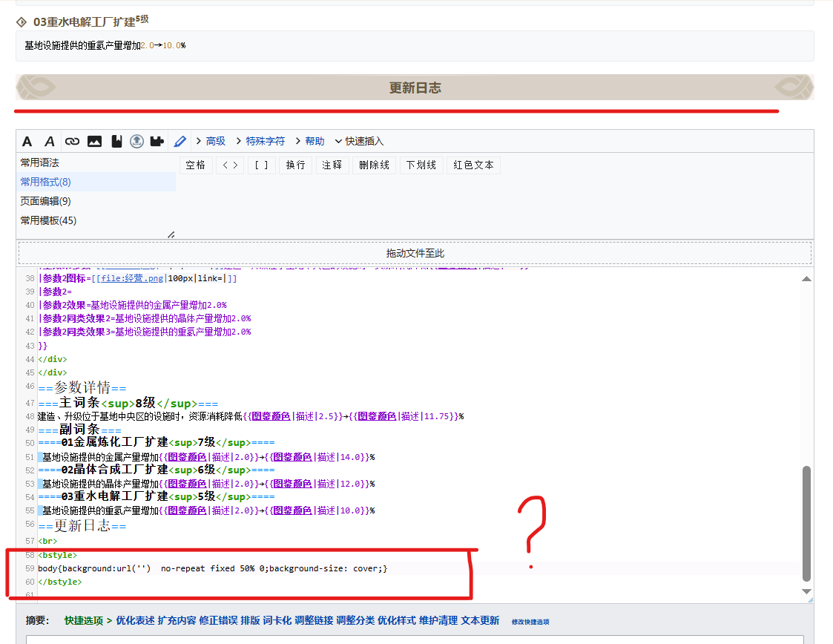Apply italic formatting with the slanted A icon

tap(50, 142)
